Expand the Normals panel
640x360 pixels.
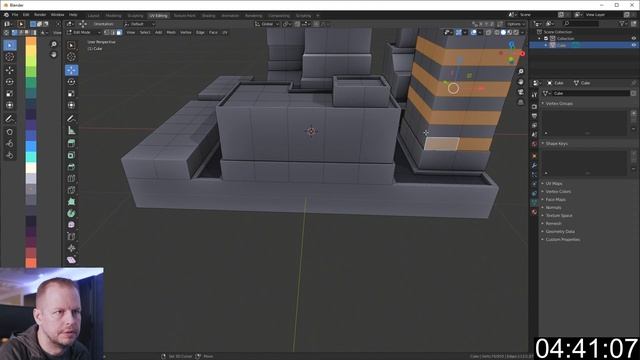(553, 207)
